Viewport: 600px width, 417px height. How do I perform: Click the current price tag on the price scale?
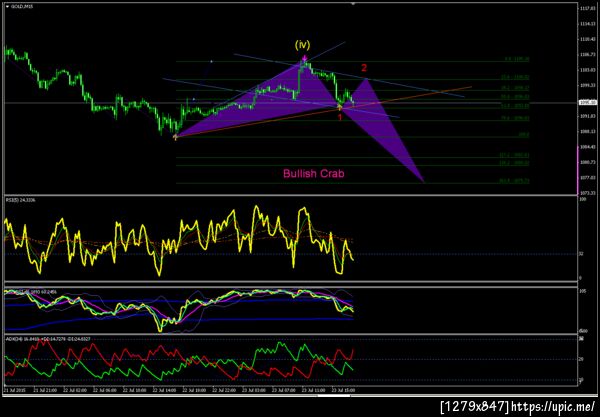pyautogui.click(x=587, y=103)
